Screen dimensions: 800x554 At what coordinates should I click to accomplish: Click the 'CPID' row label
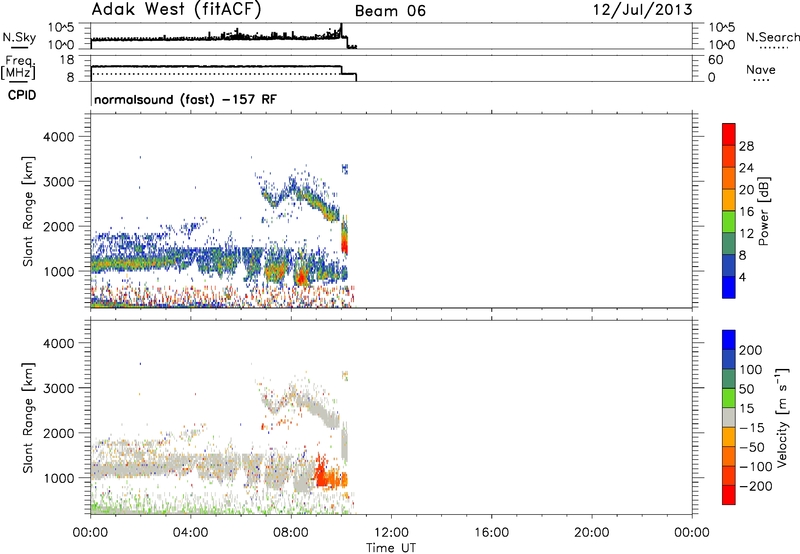(22, 95)
